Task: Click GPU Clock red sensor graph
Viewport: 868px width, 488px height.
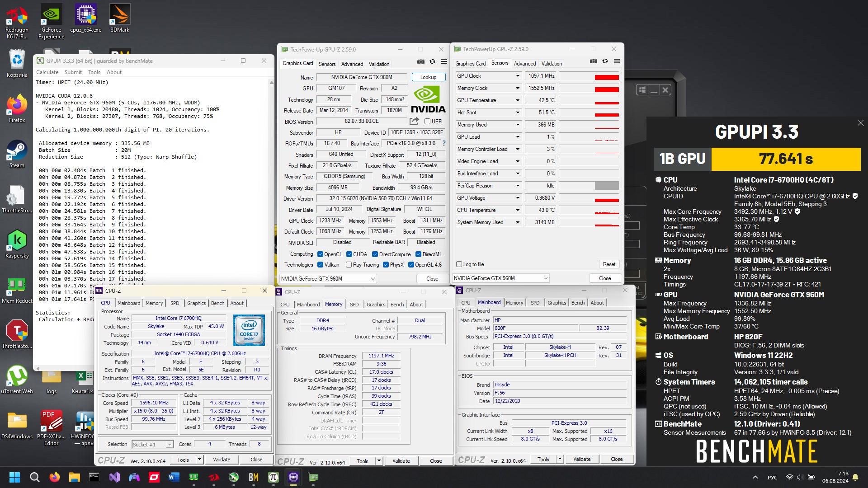Action: pyautogui.click(x=589, y=76)
